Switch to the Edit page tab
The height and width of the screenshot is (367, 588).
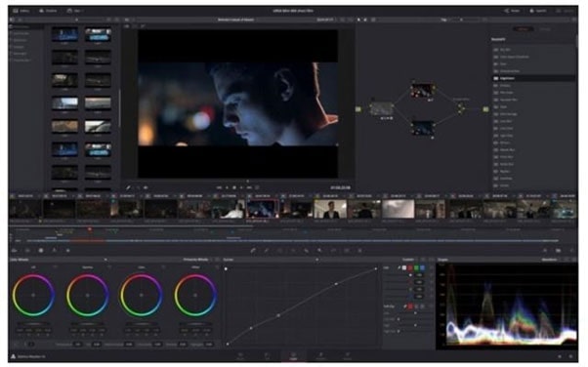[267, 356]
